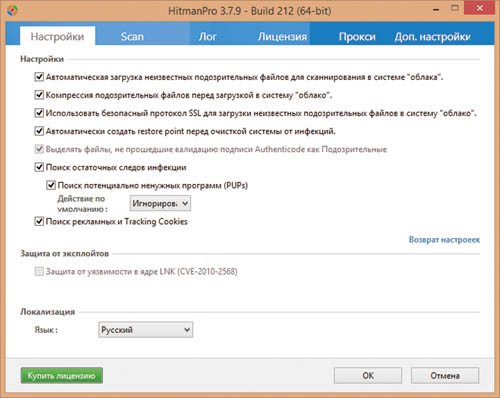
Task: Click the Возврат настроек link
Action: (444, 240)
